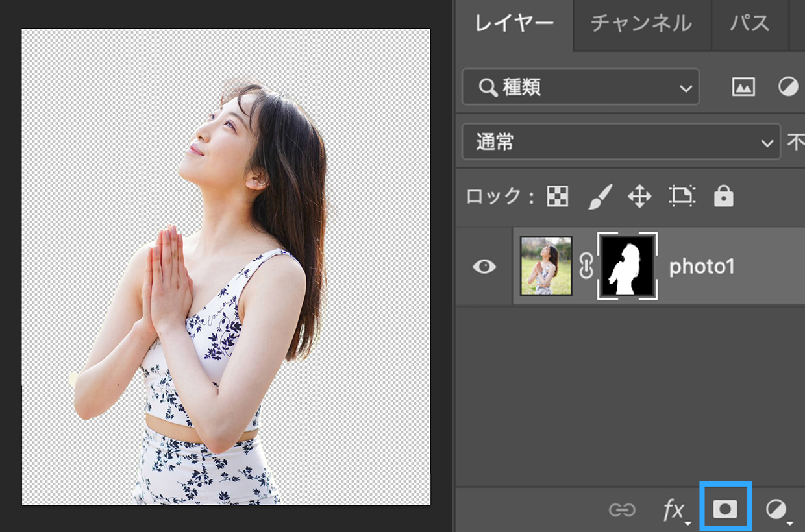
Task: Switch to the パス tab
Action: click(749, 24)
